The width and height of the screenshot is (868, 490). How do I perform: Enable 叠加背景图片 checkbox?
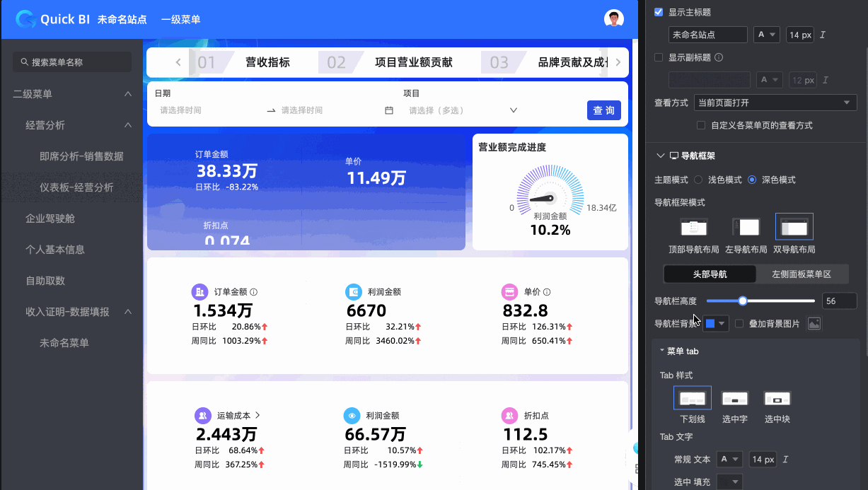coord(739,323)
